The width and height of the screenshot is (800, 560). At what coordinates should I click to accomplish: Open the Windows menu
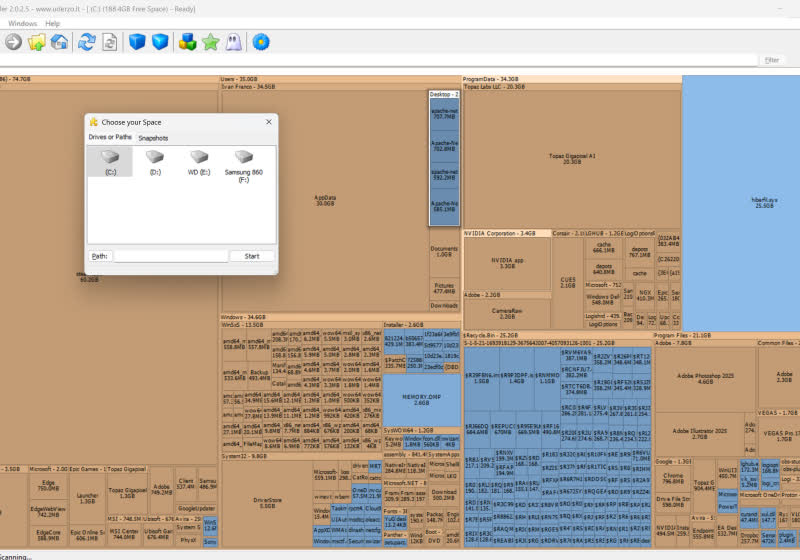[x=22, y=23]
